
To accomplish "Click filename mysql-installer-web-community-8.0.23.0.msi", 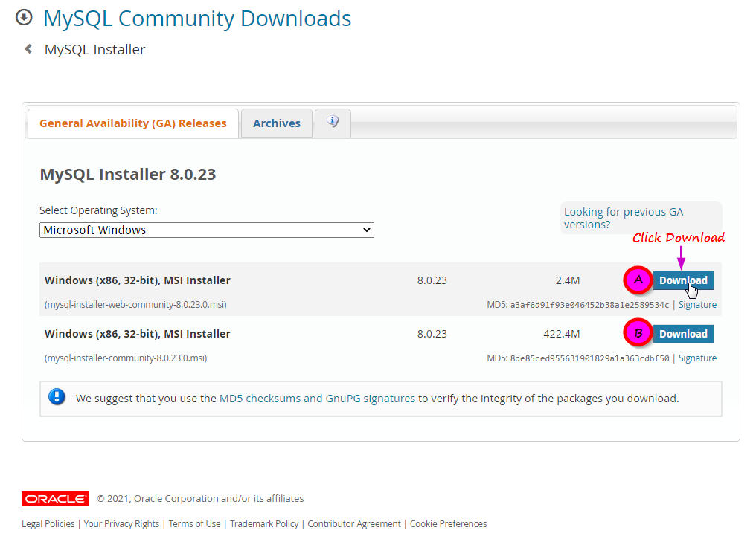I will coord(135,305).
